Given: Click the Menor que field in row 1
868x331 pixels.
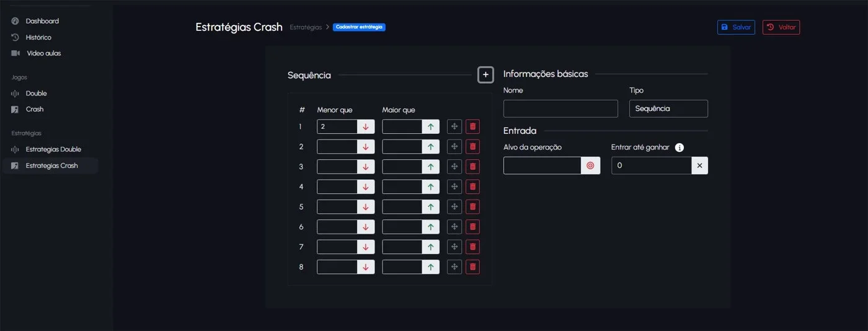Looking at the screenshot, I should click(x=337, y=126).
